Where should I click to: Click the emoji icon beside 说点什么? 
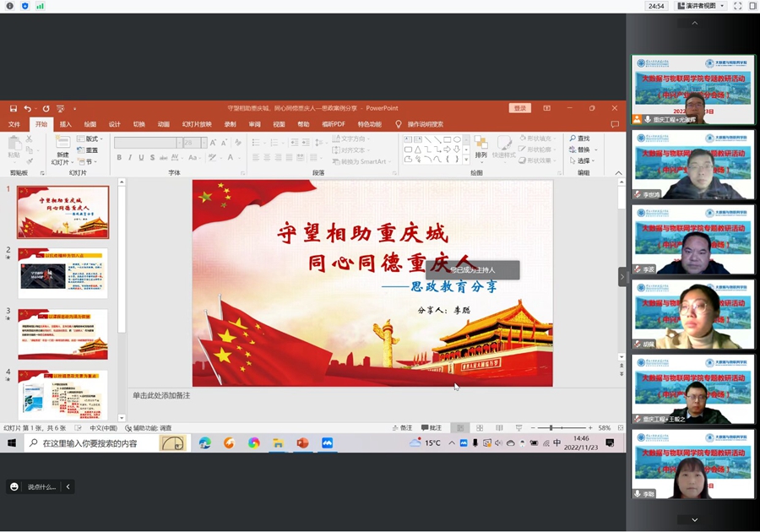tap(14, 486)
